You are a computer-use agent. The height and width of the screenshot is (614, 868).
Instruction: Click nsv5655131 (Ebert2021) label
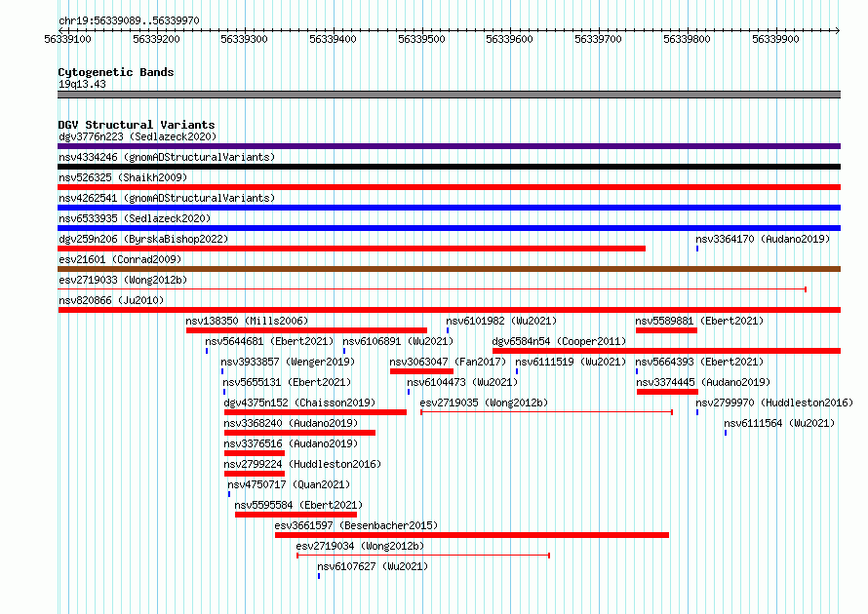[287, 382]
